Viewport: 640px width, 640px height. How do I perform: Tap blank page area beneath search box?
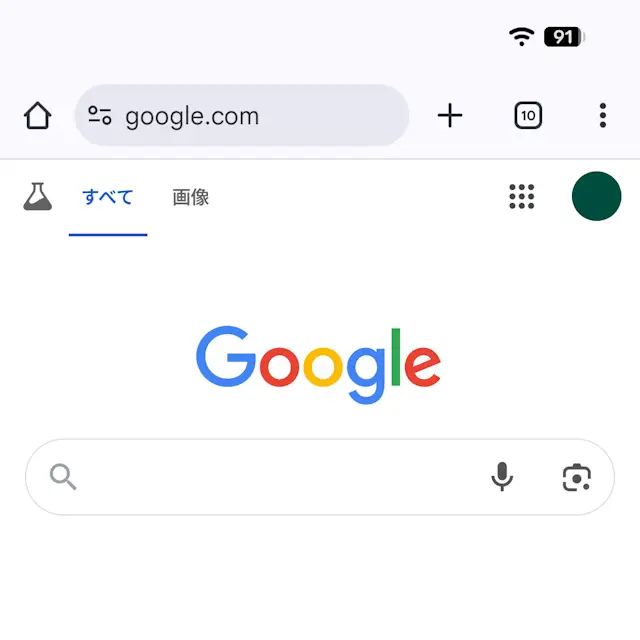coord(320,576)
